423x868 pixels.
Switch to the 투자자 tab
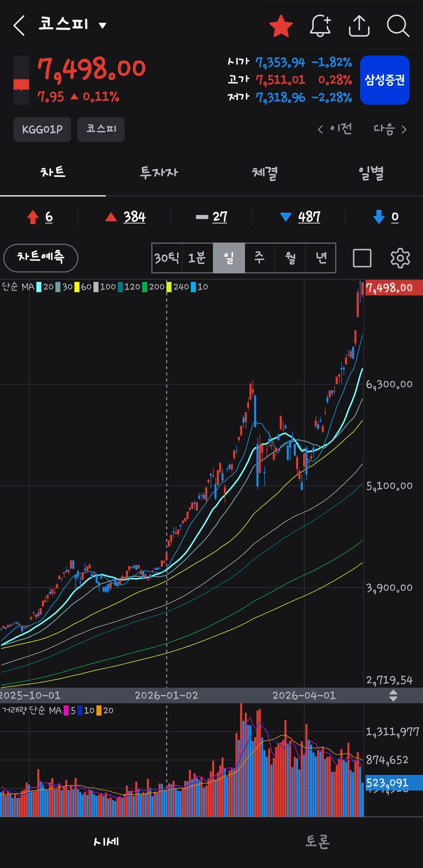point(159,173)
